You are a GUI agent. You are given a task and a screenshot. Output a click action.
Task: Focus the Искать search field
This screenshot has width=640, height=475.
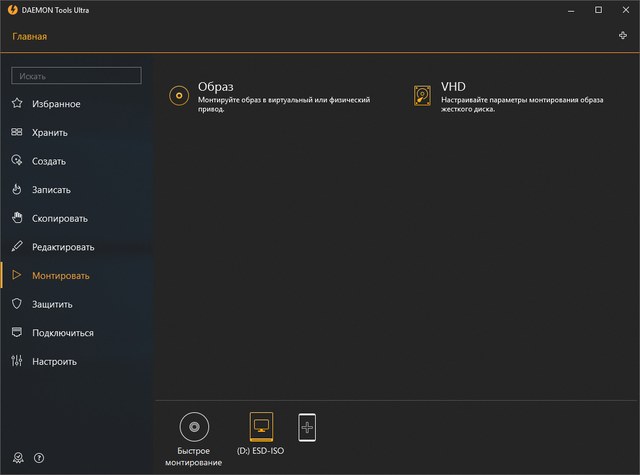[76, 76]
